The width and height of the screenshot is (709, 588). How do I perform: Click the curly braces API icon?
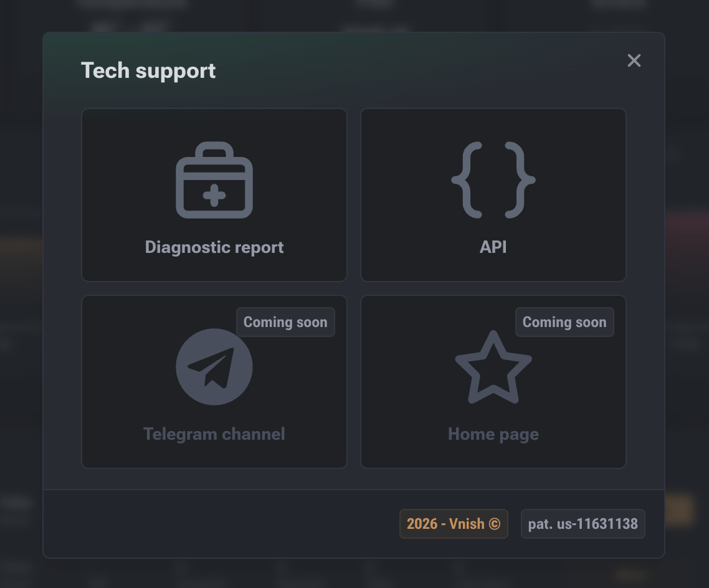[493, 180]
